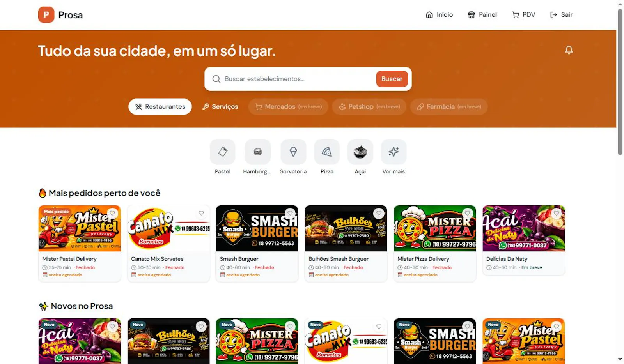Viewport: 624px width, 364px height.
Task: Log out using Sair
Action: (561, 15)
